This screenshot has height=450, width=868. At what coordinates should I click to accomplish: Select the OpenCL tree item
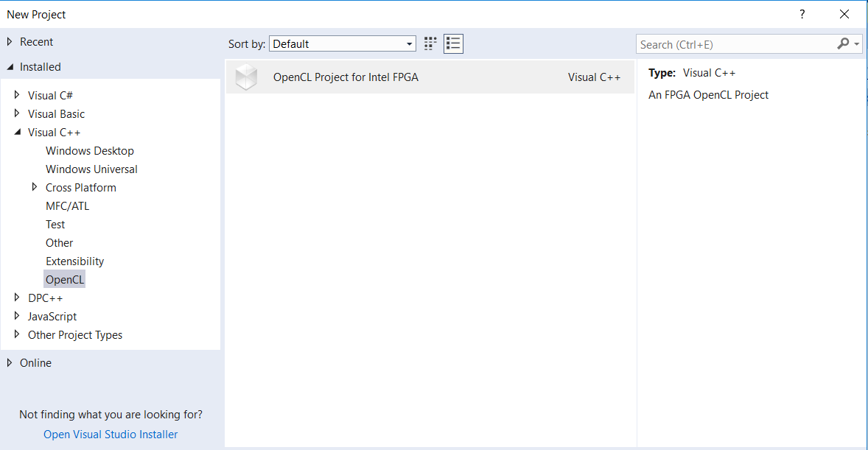tap(65, 280)
